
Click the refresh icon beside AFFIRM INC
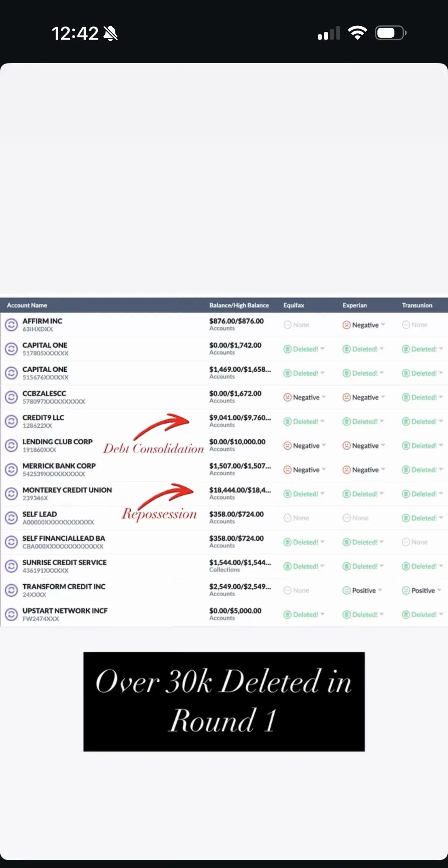(11, 325)
